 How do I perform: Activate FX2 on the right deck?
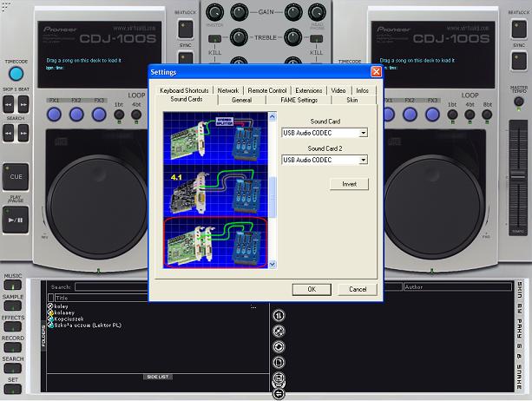tap(410, 115)
